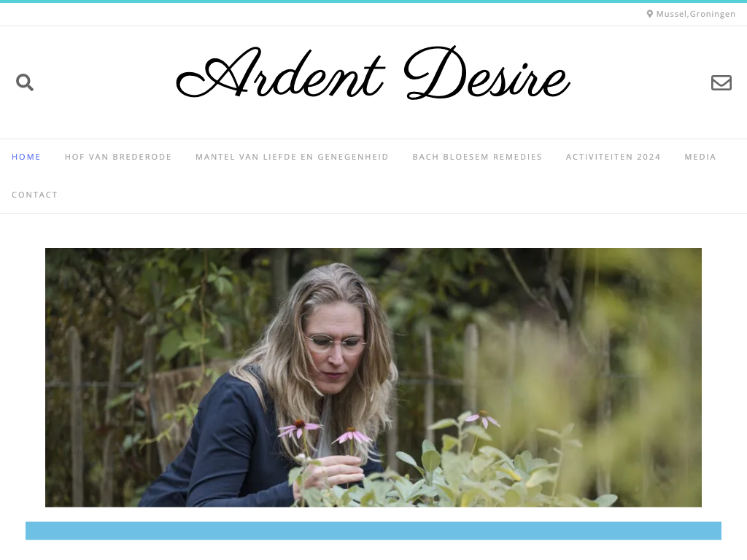Viewport: 747px width, 560px height.
Task: Click the teal strip atop page
Action: (373, 1)
